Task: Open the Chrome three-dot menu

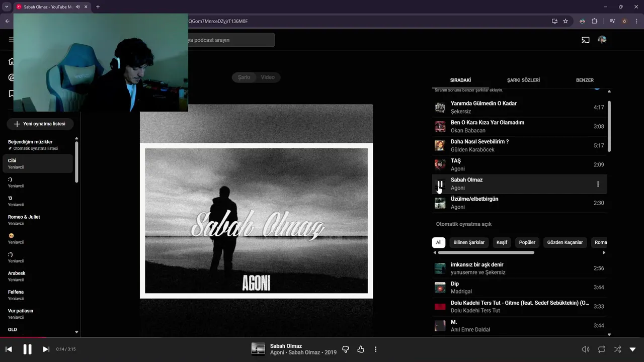Action: [x=636, y=21]
